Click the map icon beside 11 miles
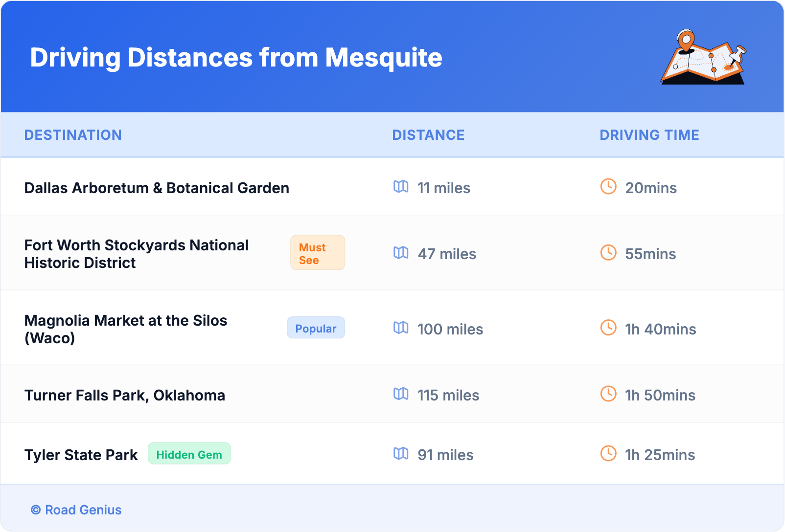Screen dimensions: 785x532 401,187
